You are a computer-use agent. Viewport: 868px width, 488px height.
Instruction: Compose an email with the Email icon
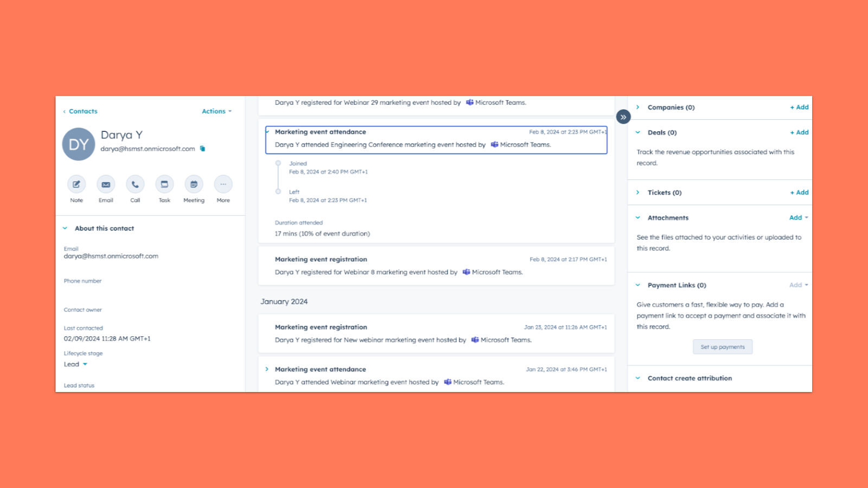pos(105,184)
